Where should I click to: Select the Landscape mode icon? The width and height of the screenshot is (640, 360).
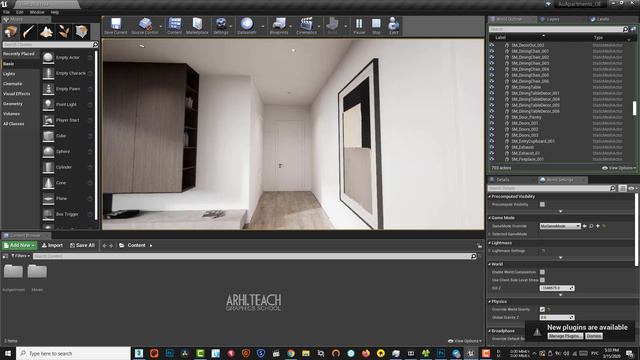(x=46, y=31)
